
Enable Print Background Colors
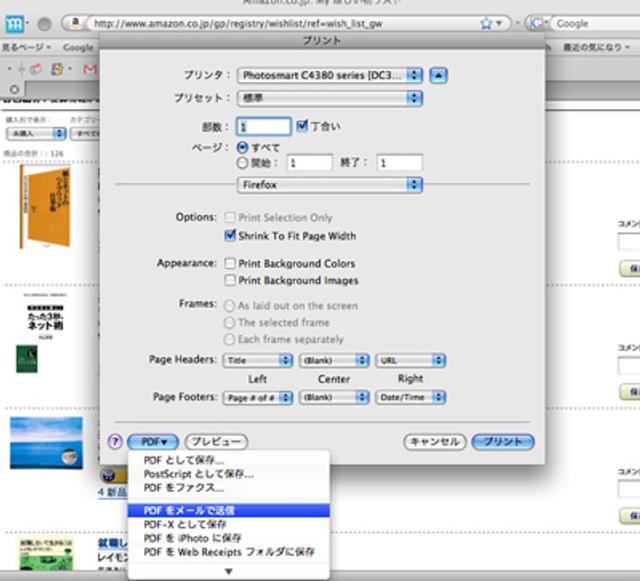point(231,264)
